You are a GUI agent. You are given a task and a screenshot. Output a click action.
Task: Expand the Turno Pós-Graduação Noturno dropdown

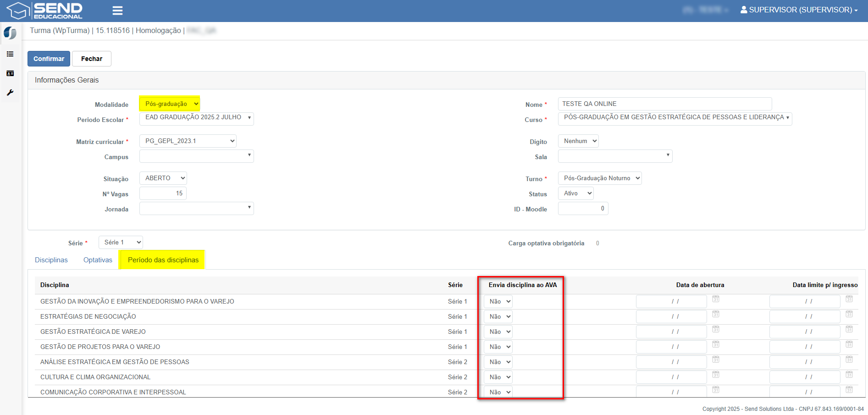click(x=599, y=178)
